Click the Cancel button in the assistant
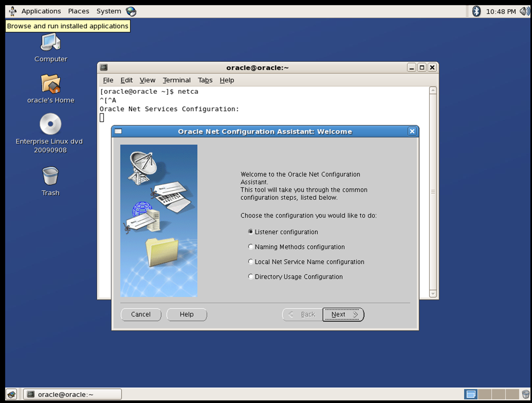 click(141, 314)
